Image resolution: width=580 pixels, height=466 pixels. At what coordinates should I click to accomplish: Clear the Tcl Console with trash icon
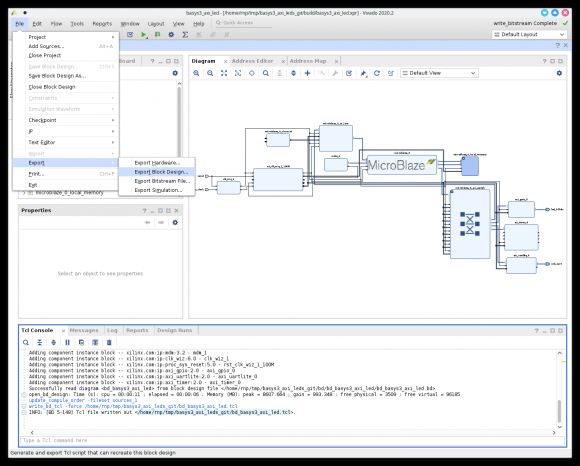point(109,342)
